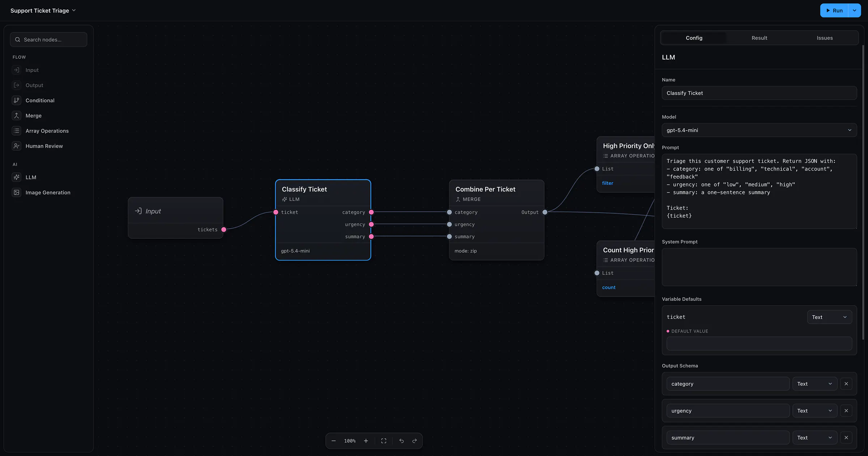Click the category schema name field
The width and height of the screenshot is (868, 456).
(728, 384)
